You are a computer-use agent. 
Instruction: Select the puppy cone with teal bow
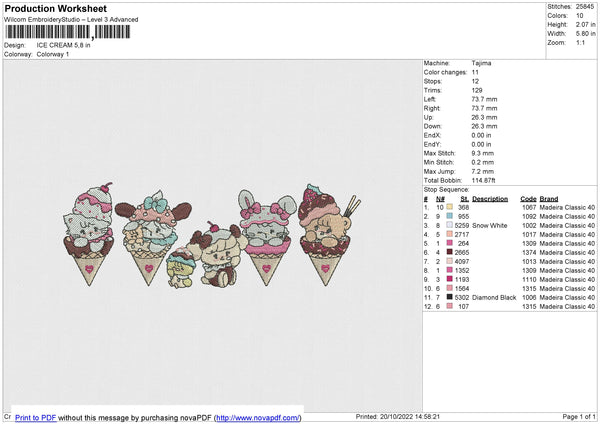coord(152,238)
